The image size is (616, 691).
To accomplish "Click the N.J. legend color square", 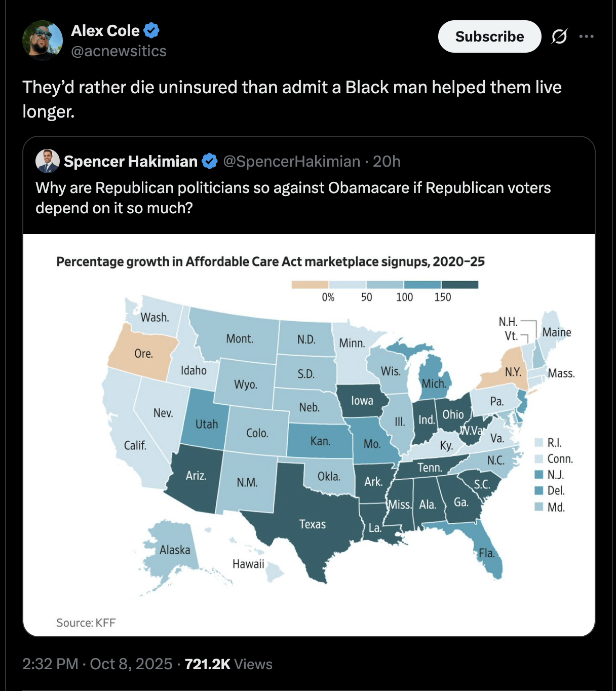I will 539,475.
